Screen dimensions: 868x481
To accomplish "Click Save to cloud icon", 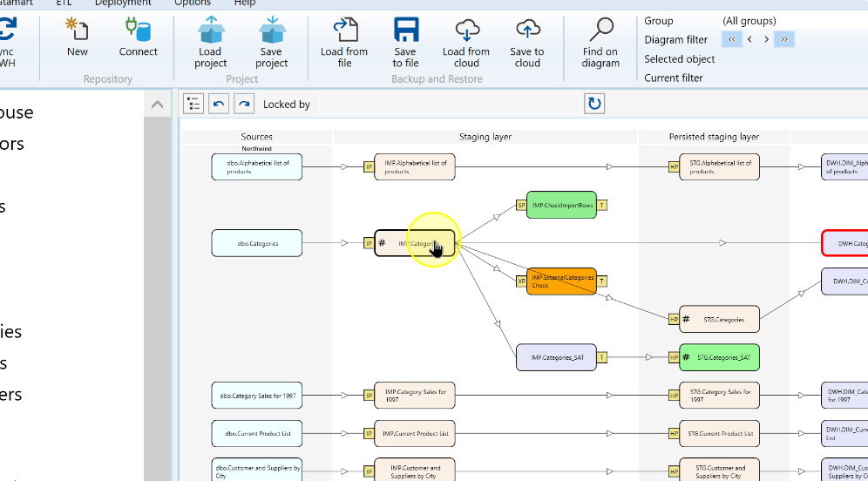I will tap(527, 30).
